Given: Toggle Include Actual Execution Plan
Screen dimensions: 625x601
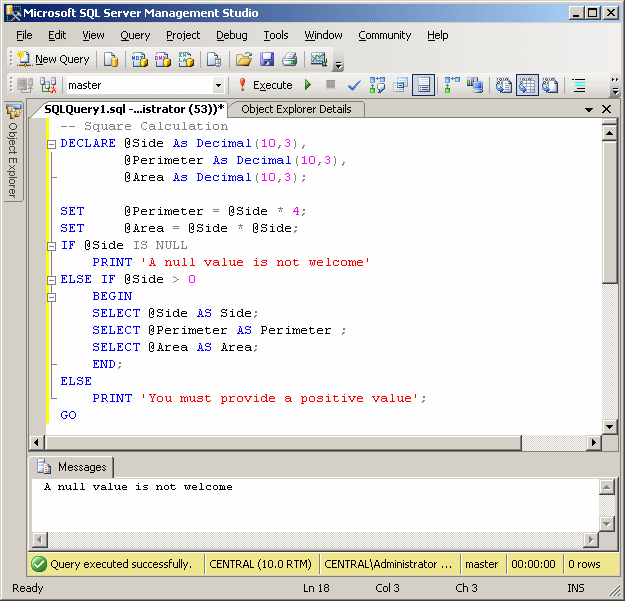Looking at the screenshot, I should click(452, 85).
